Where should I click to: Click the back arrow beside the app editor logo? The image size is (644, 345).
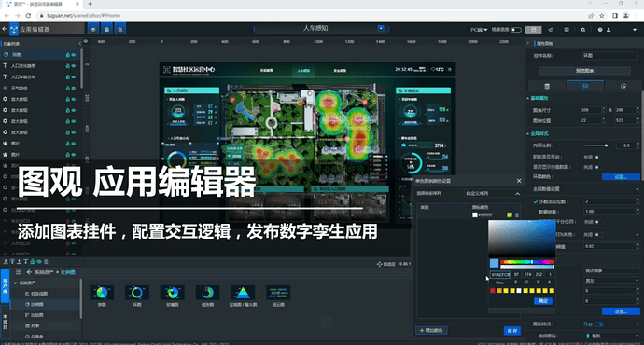4,29
